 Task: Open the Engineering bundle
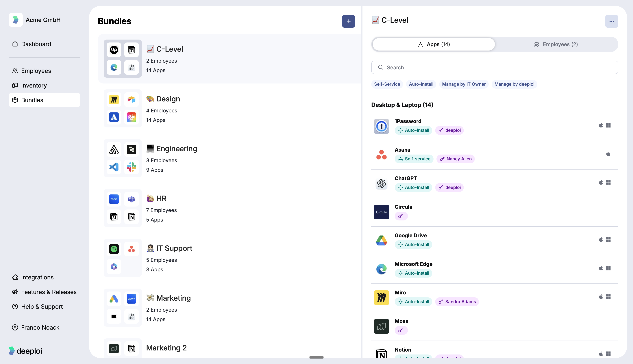click(176, 149)
